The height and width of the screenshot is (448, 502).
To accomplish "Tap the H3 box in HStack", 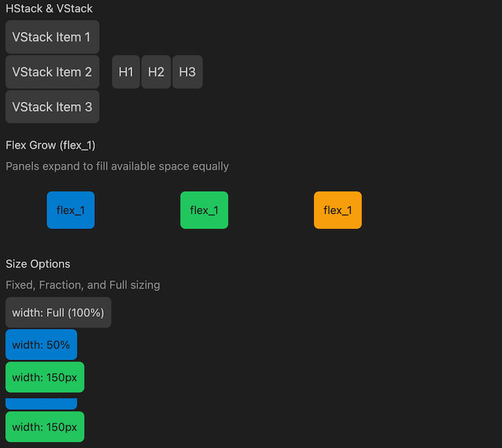I will 187,72.
